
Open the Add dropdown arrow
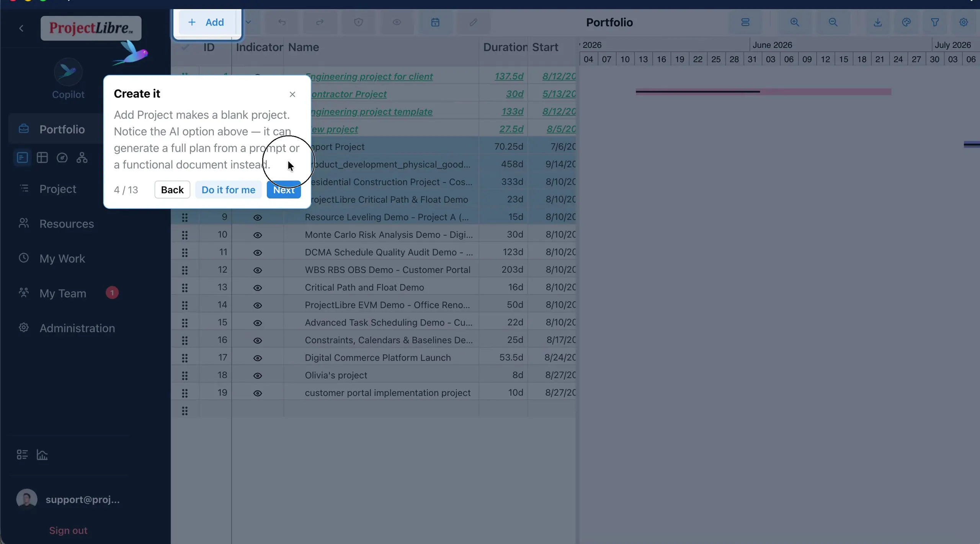point(248,22)
